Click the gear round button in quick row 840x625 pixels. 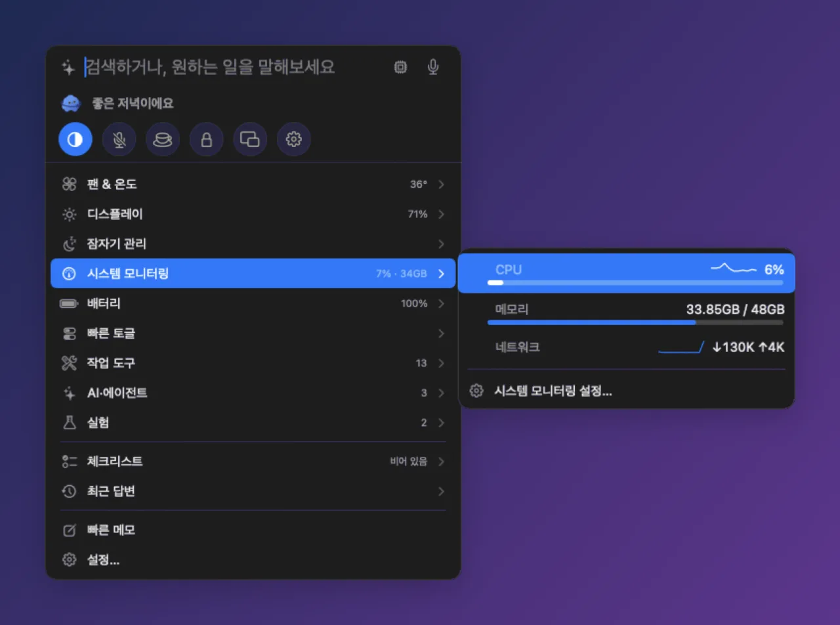tap(294, 139)
